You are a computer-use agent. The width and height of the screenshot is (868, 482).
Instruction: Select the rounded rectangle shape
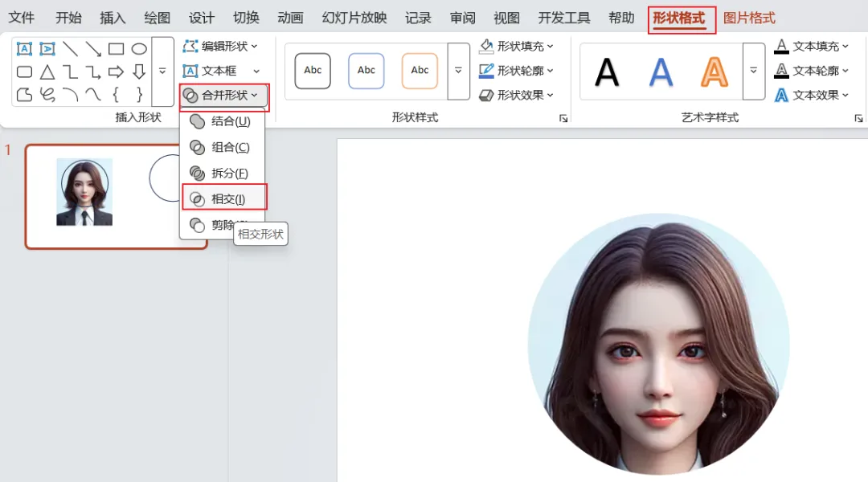point(24,72)
